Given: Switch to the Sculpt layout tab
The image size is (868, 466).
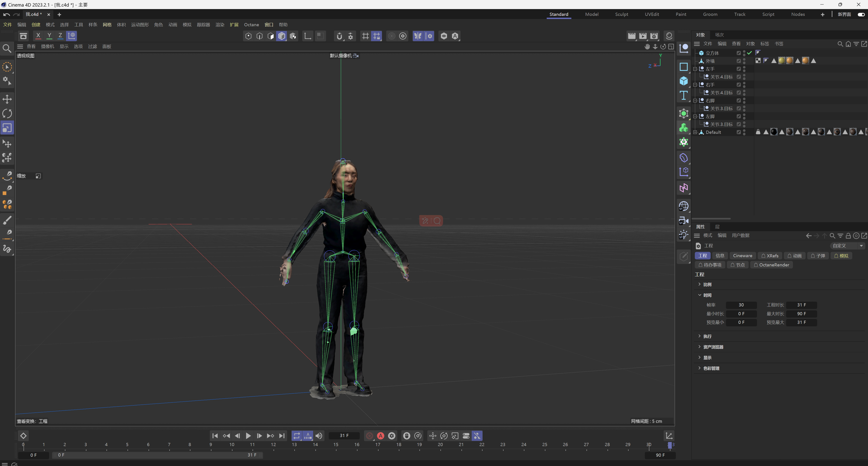Looking at the screenshot, I should (621, 14).
